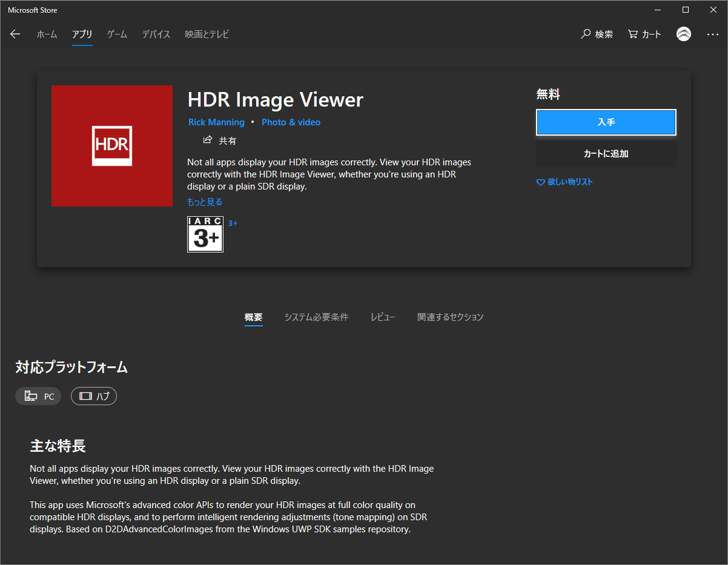Click the 検索 magnifier icon
The image size is (728, 565).
click(x=586, y=35)
